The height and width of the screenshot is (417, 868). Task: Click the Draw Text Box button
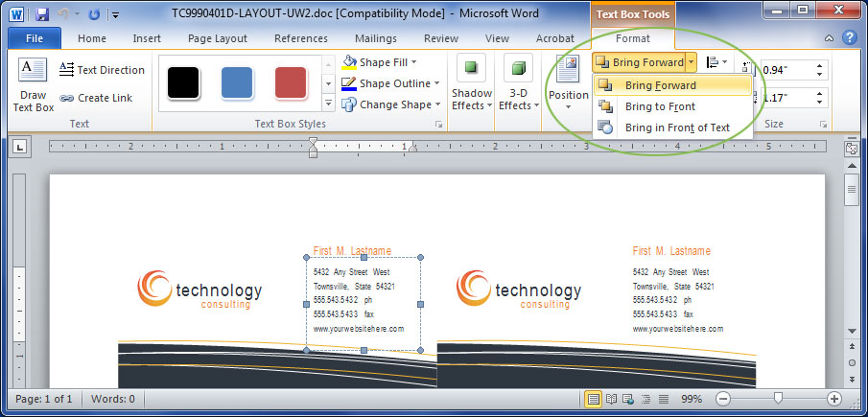tap(33, 85)
